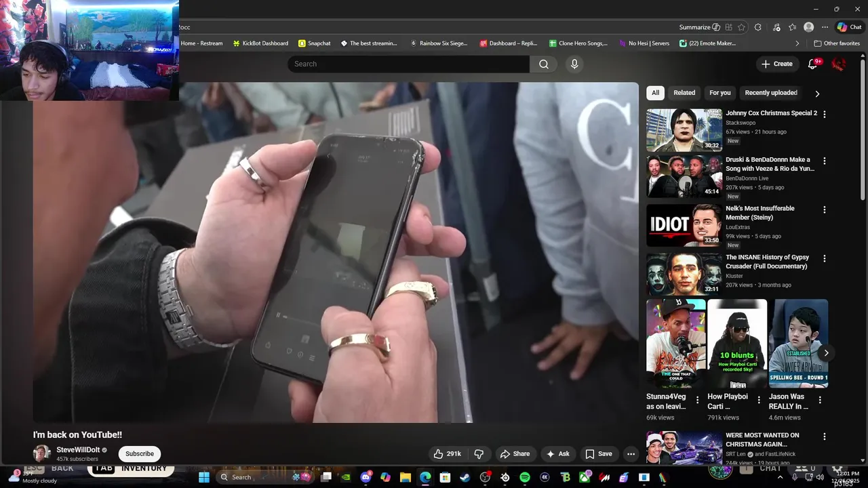
Task: Open YouTube notifications bell
Action: (x=813, y=64)
